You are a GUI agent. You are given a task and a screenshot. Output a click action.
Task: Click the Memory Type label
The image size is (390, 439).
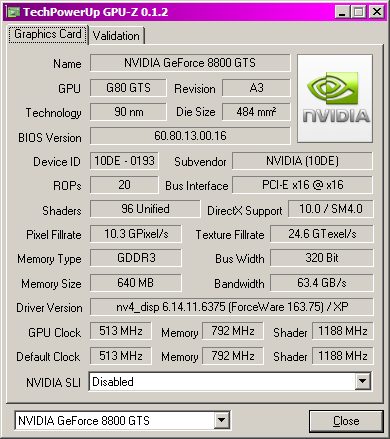(x=49, y=259)
